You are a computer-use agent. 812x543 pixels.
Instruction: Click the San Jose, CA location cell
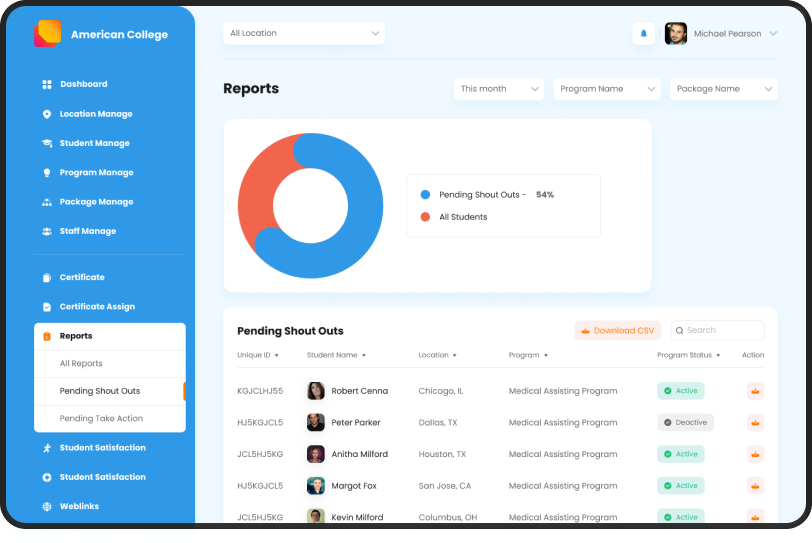[445, 486]
